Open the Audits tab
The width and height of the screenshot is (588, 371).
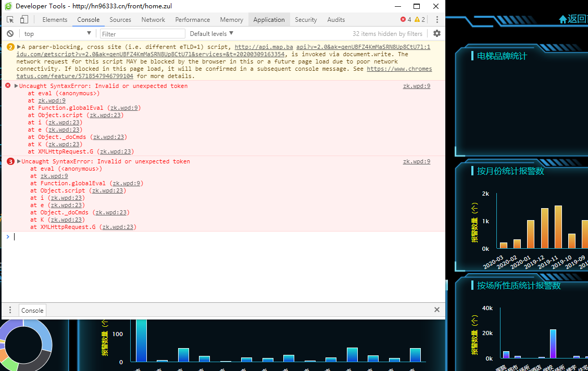[336, 19]
